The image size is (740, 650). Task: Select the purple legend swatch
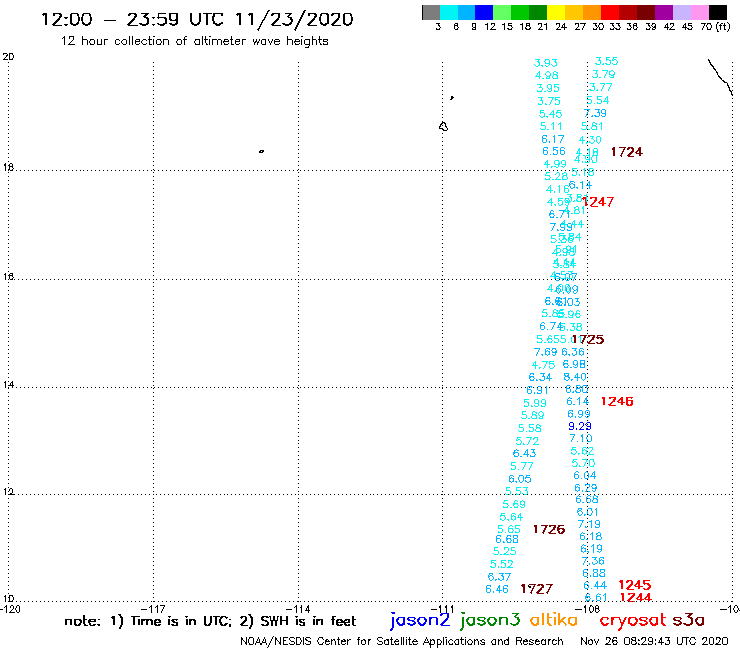tap(664, 12)
